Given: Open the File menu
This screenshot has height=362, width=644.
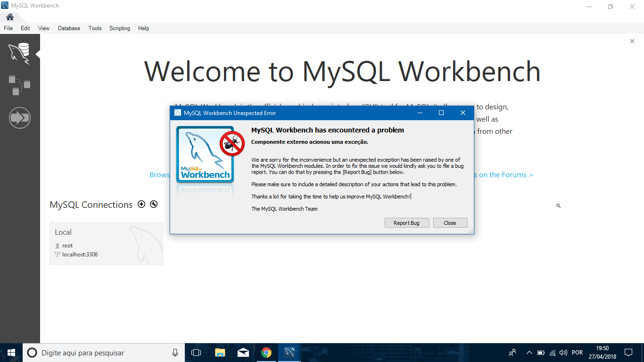Looking at the screenshot, I should click(x=8, y=28).
